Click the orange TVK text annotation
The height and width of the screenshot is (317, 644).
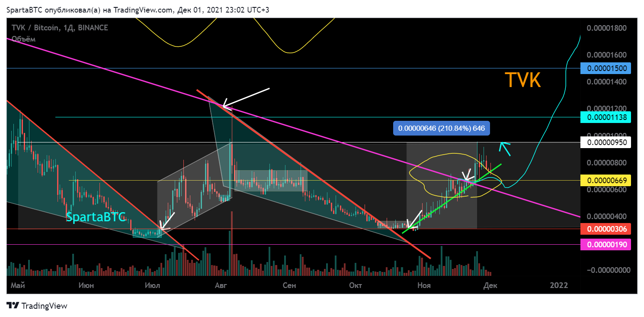coord(523,81)
